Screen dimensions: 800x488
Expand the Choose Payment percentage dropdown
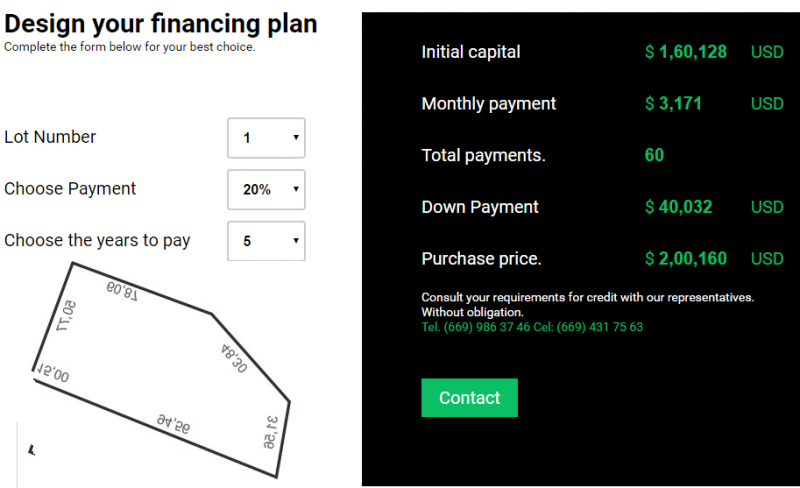point(266,190)
